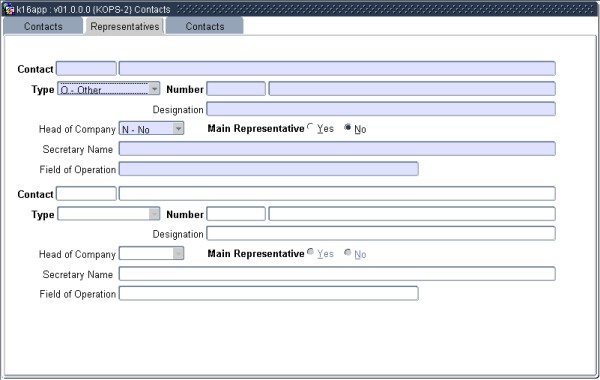Select No for first Main Representative

tap(348, 127)
